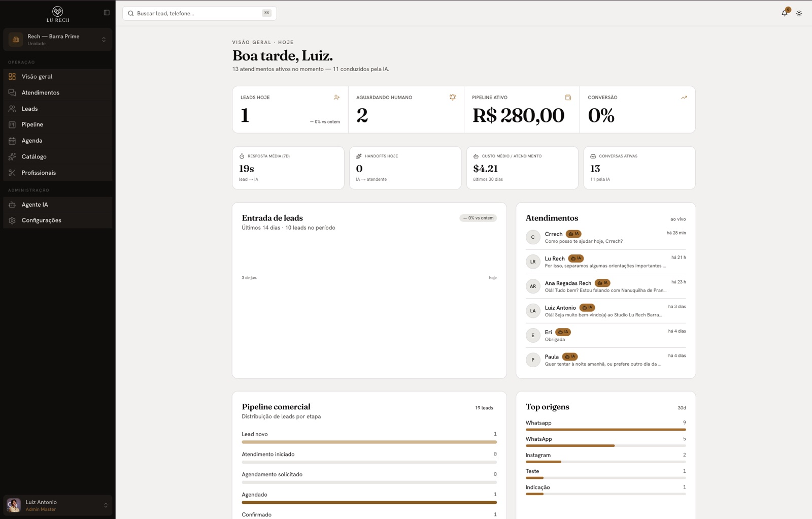Open the R$ 280,00 Pipeline ativo card
Image resolution: width=812 pixels, height=519 pixels.
[522, 110]
